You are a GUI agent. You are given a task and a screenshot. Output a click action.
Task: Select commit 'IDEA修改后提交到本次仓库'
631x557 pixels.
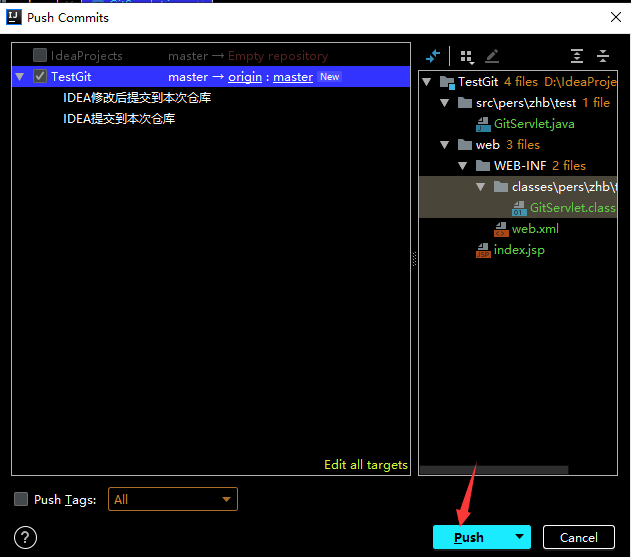tap(137, 97)
